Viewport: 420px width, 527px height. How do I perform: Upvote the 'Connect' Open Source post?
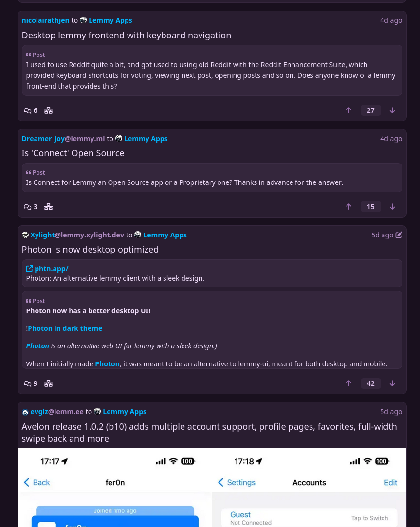pyautogui.click(x=349, y=207)
